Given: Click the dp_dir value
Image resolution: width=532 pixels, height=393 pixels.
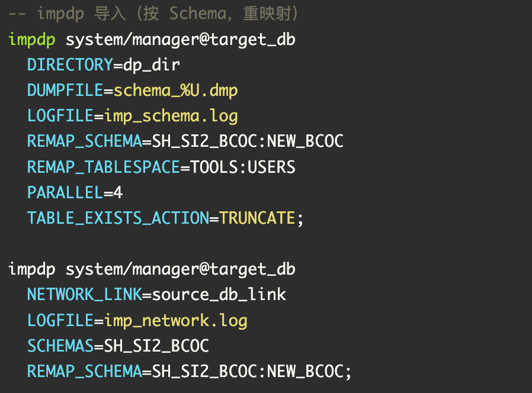Looking at the screenshot, I should click(151, 65).
